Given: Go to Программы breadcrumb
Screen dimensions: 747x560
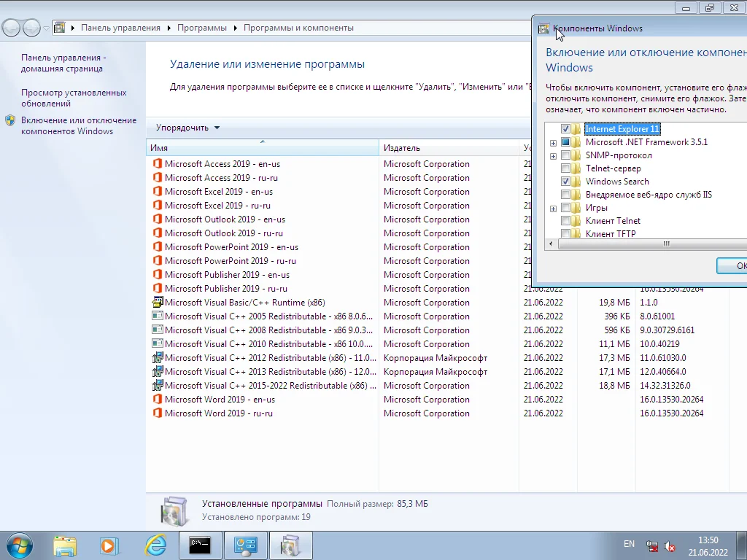Looking at the screenshot, I should [x=202, y=28].
